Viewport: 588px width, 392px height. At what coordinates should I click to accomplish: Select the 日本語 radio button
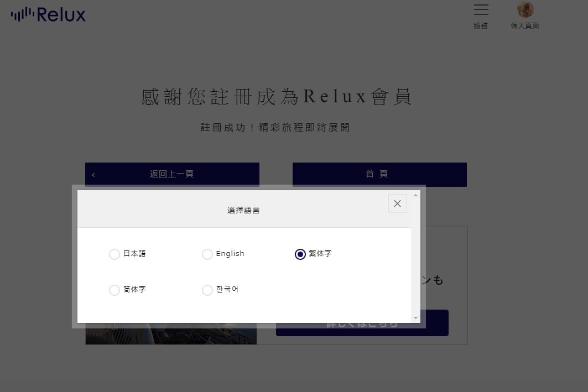(115, 254)
